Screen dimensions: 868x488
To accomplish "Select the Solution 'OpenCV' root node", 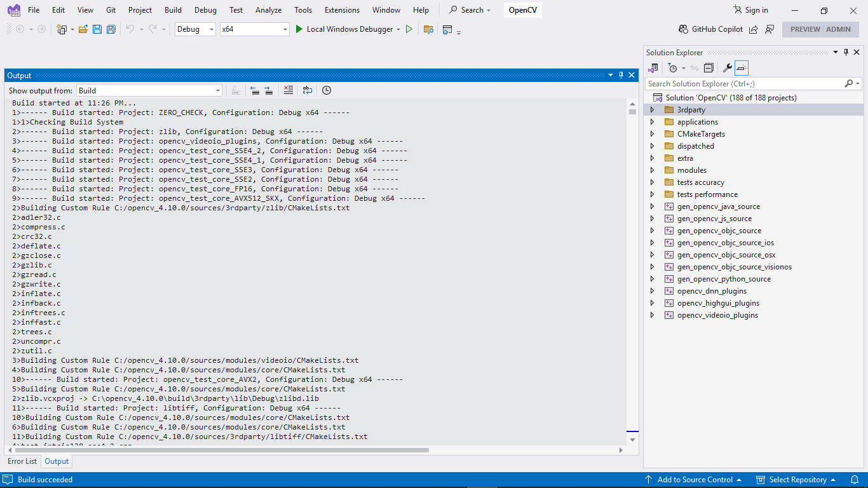I will 731,98.
